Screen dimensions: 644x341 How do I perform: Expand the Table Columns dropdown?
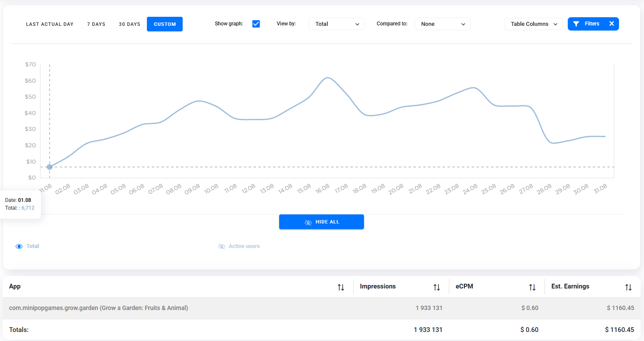(533, 24)
